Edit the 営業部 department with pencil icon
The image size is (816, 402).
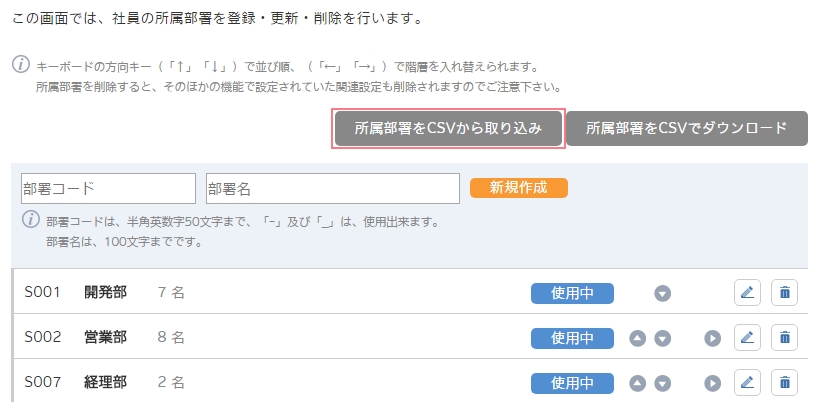click(747, 338)
